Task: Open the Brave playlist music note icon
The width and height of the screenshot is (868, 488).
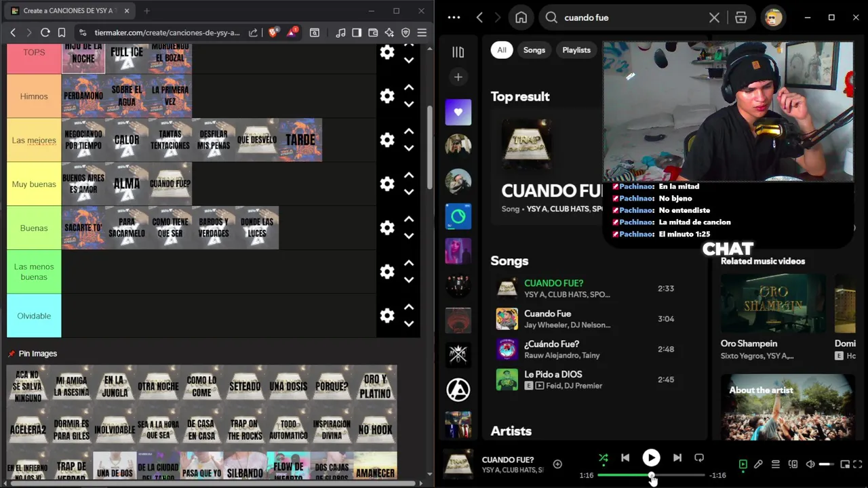Action: click(340, 33)
